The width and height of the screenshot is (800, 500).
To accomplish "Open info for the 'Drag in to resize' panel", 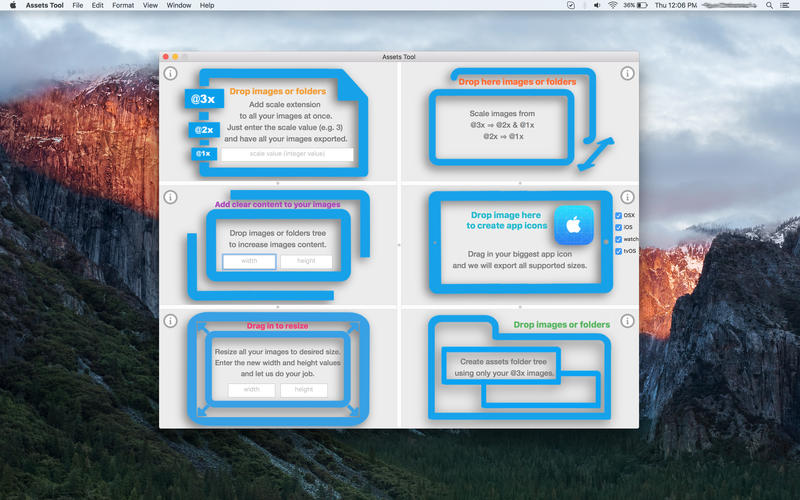I will point(170,321).
